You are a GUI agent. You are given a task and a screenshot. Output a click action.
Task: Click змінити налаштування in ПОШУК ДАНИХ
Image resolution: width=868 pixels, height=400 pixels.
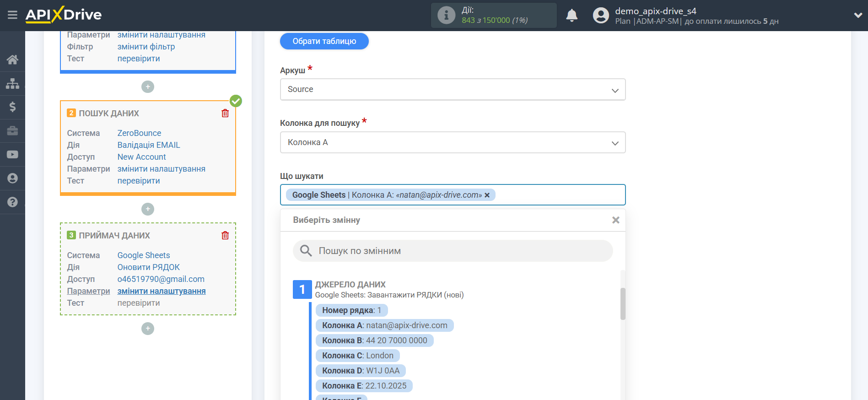click(161, 169)
